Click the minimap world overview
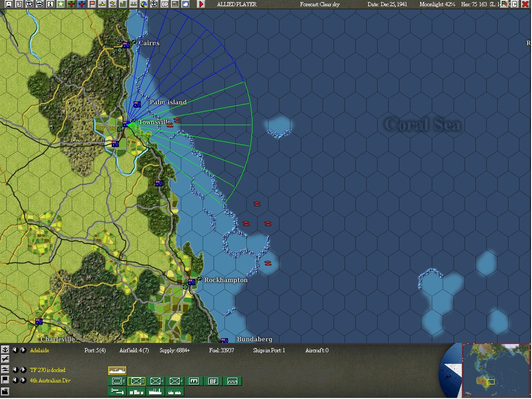This screenshot has height=399, width=532. coord(496,370)
